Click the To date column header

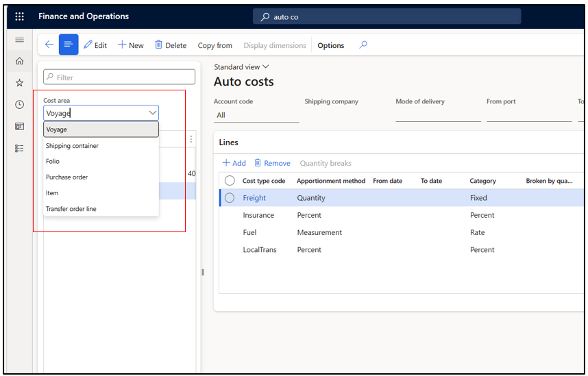431,181
